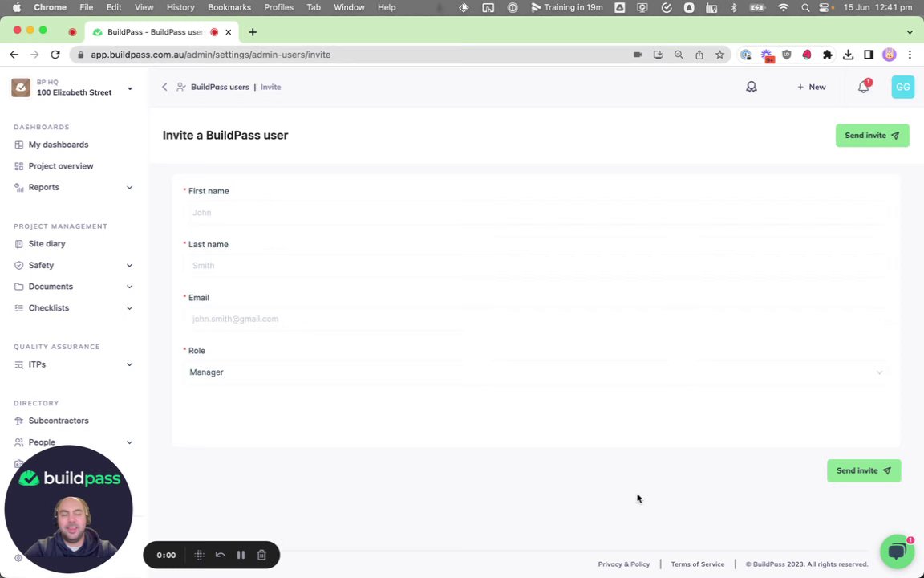This screenshot has width=924, height=578.
Task: Open the GG user avatar menu
Action: pos(903,87)
